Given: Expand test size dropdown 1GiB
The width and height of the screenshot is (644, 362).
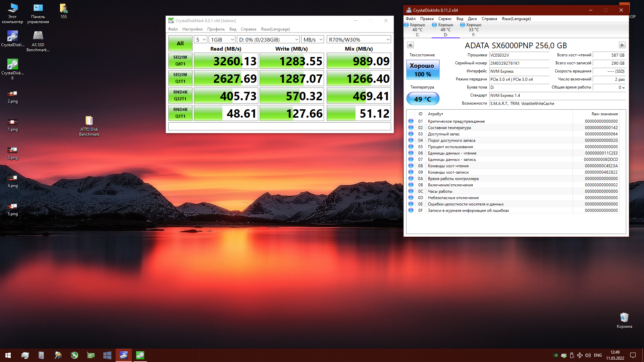Looking at the screenshot, I should (222, 40).
